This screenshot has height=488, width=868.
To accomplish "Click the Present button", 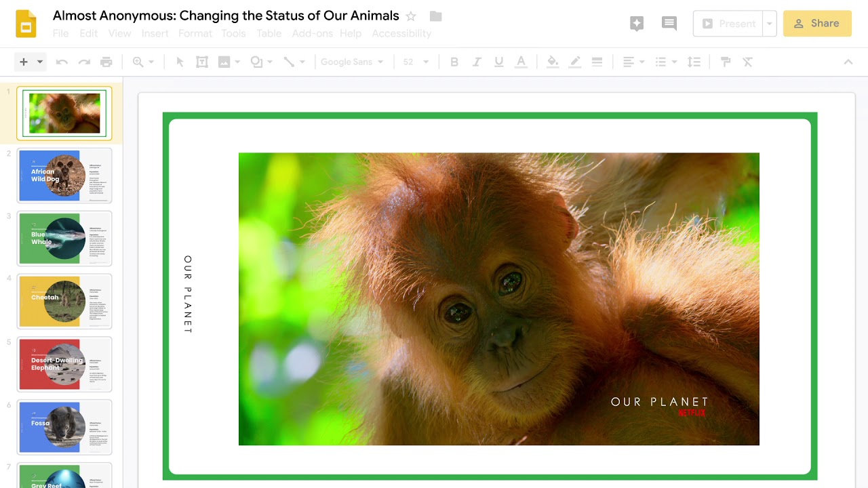I will (x=728, y=24).
